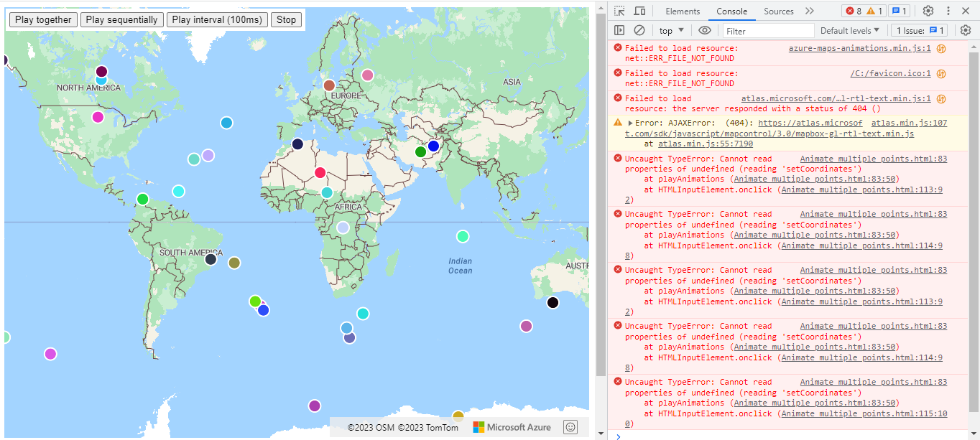Switch to the Elements tab
980x440 pixels.
(683, 11)
